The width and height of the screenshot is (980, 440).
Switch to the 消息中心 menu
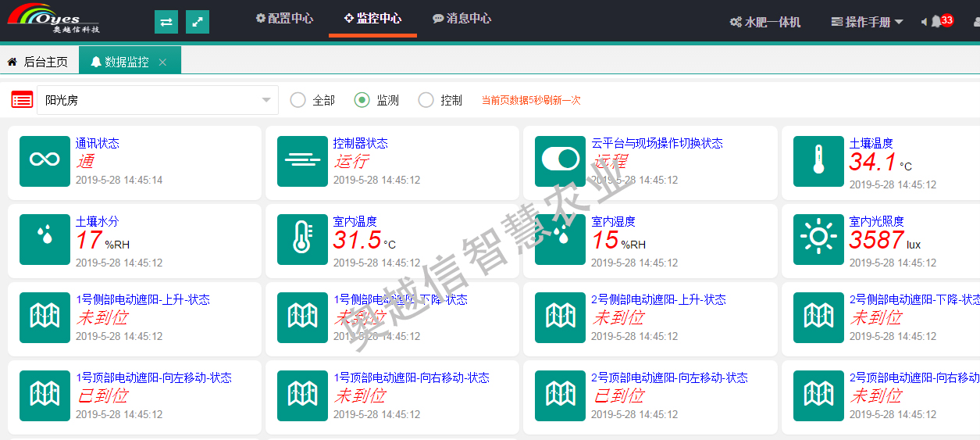click(x=461, y=18)
